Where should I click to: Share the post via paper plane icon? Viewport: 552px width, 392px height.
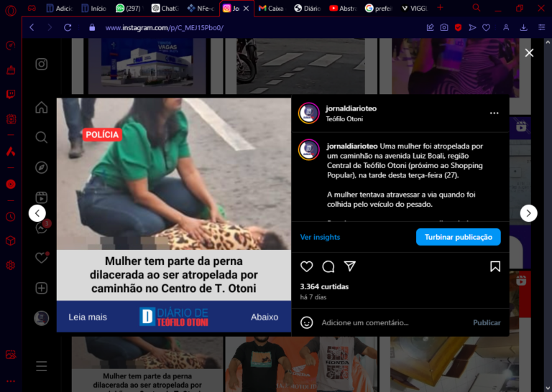[349, 266]
